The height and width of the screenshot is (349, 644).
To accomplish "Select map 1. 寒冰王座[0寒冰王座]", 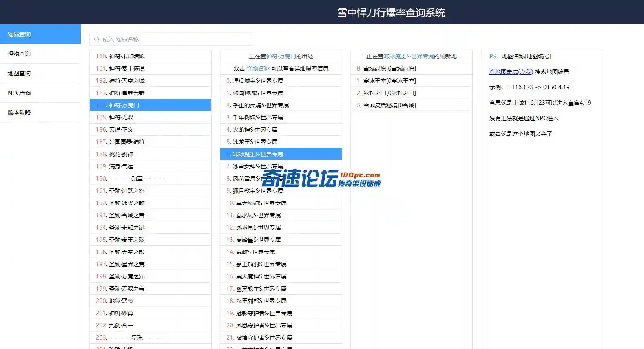I will click(x=412, y=81).
